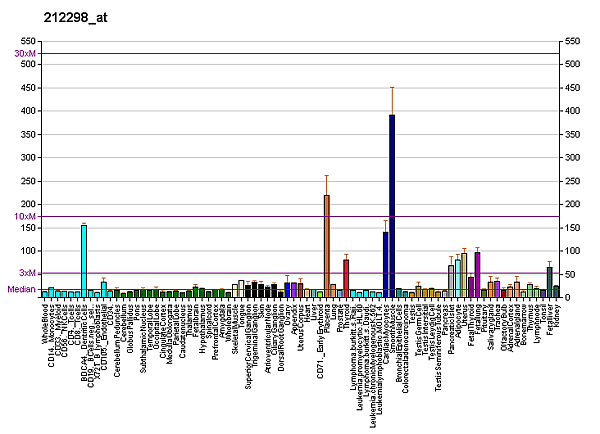Click the 10xM threshold label

point(24,216)
